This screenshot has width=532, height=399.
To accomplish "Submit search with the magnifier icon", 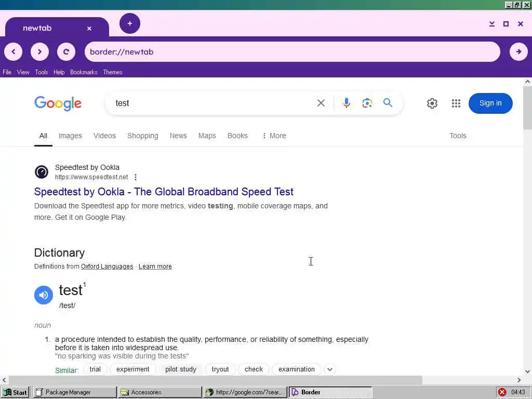I will point(388,103).
